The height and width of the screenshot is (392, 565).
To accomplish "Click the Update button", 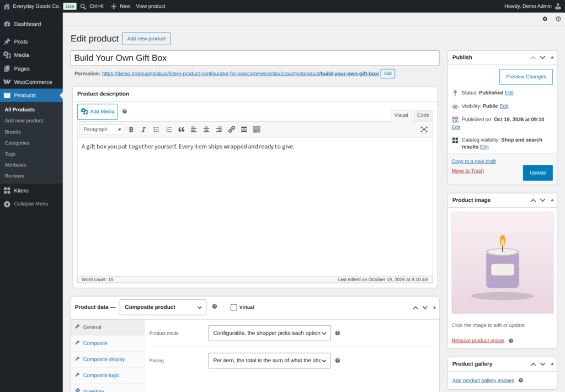I will pos(537,173).
